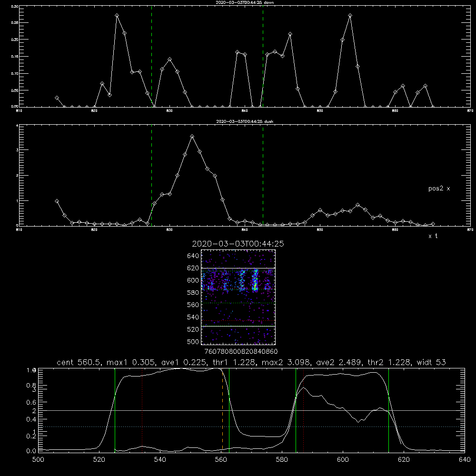Click the heatmap y-axis label 620
Image resolution: width=476 pixels, height=476 pixels.
(193, 268)
